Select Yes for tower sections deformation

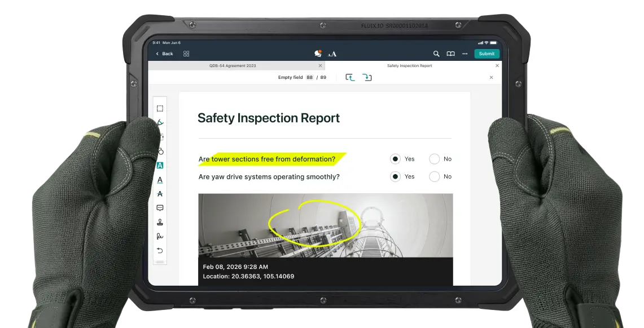395,159
